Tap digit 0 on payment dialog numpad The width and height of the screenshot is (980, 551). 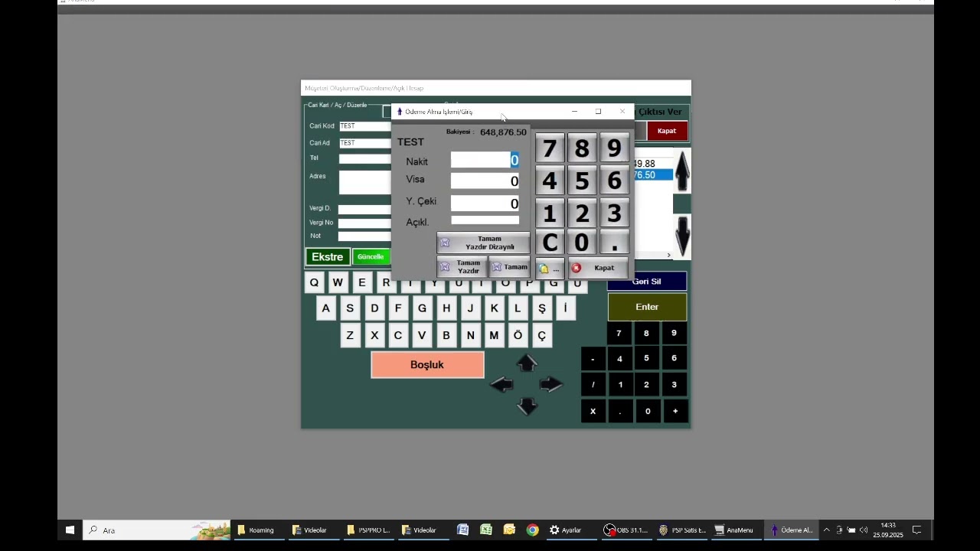[582, 243]
